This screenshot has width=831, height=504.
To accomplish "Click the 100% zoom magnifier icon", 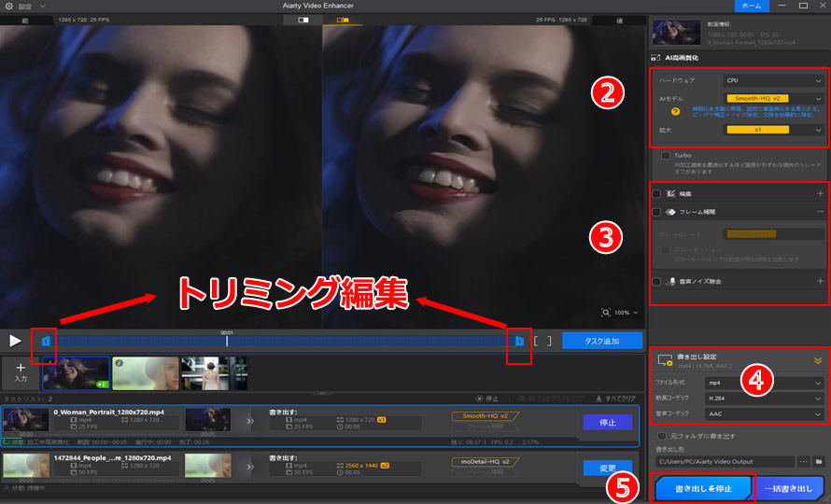I will click(x=607, y=313).
